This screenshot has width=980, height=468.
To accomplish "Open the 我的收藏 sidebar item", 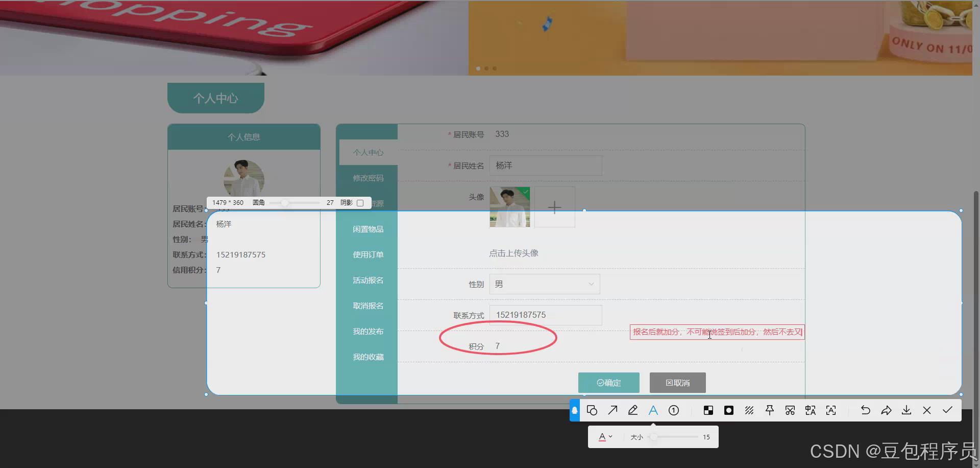I will [368, 357].
